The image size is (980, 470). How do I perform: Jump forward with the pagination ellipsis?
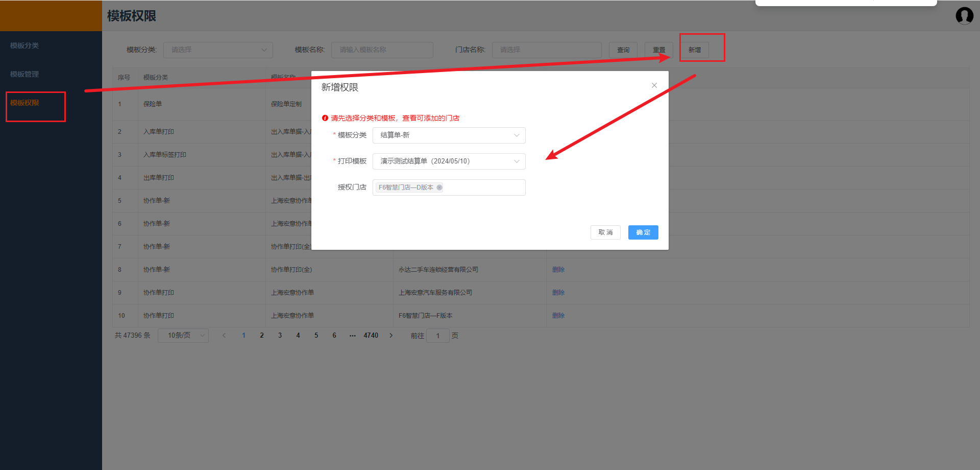click(352, 336)
